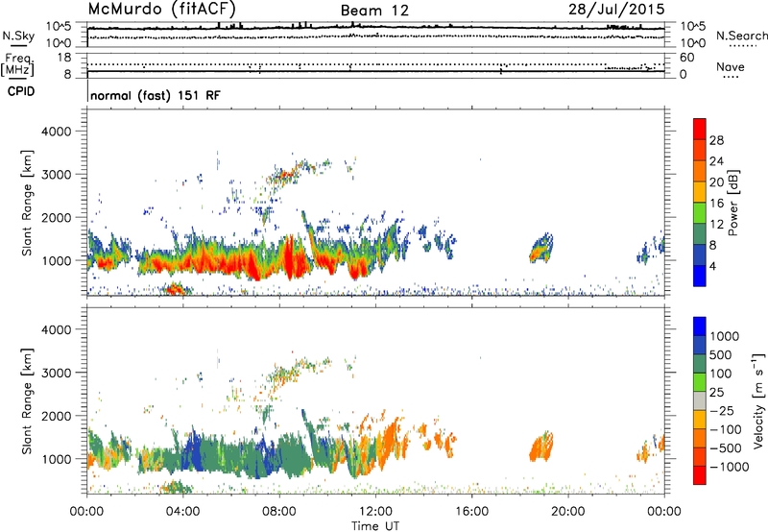Click the blue top segment of the velocity colorbar

pos(700,326)
